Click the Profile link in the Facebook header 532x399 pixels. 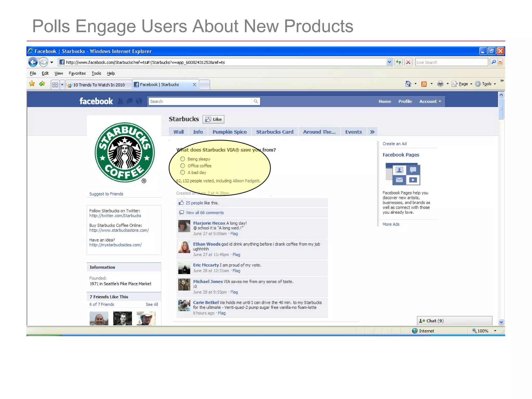coord(405,101)
